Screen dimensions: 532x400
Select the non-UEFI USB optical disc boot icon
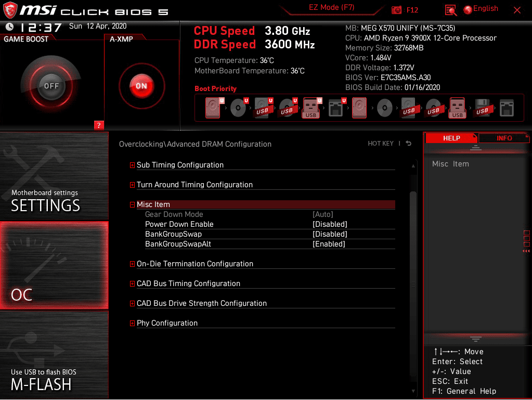[433, 108]
